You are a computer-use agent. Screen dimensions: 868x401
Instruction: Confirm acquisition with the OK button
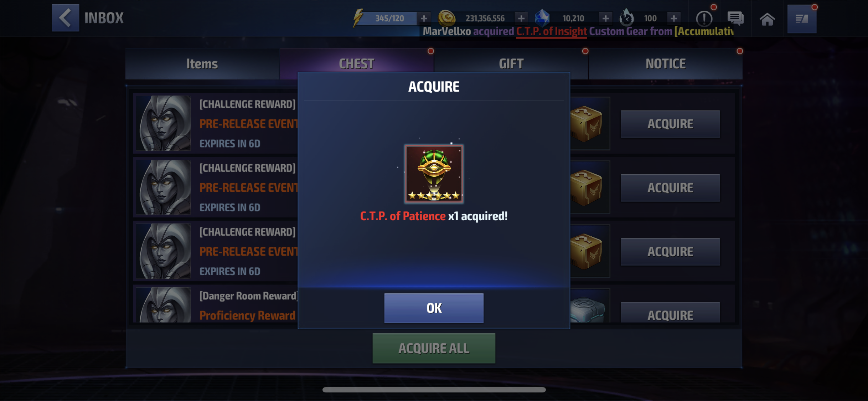click(x=434, y=308)
